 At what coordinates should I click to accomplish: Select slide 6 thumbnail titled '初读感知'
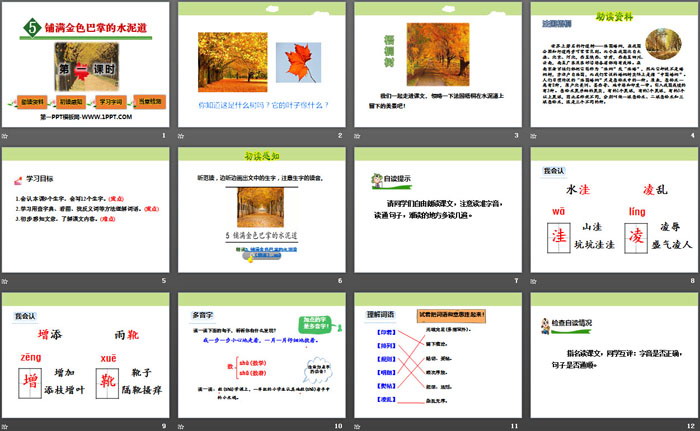[x=262, y=210]
